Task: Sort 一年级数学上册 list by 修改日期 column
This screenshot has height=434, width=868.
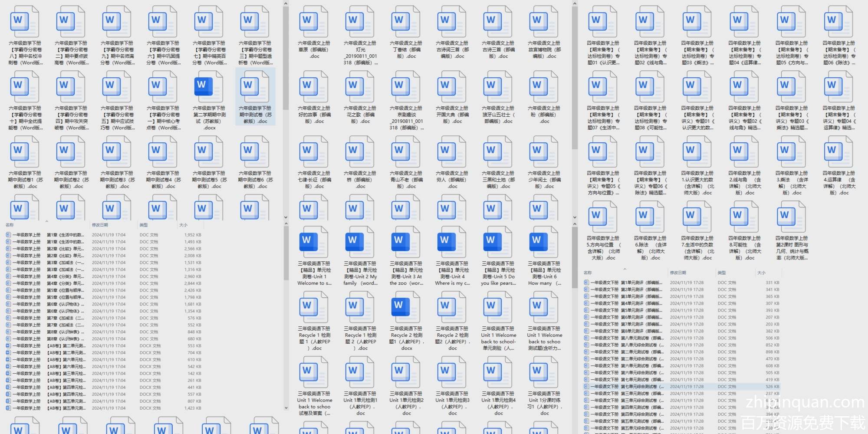Action: tap(100, 225)
